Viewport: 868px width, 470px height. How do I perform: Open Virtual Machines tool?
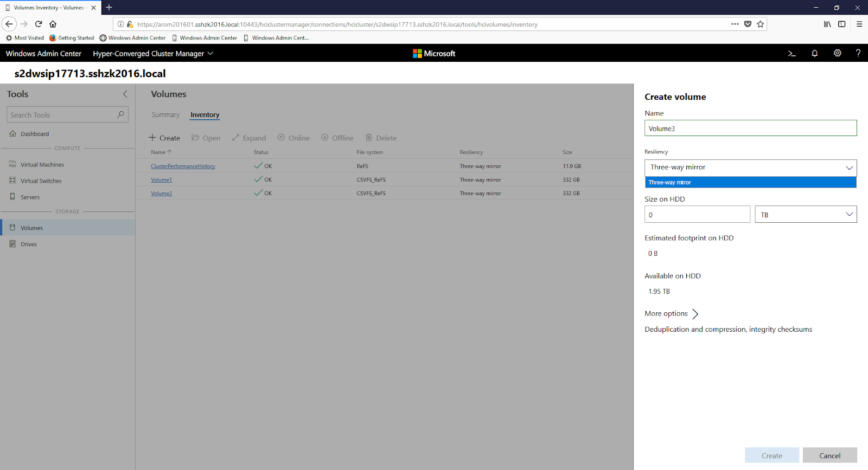coord(68,164)
